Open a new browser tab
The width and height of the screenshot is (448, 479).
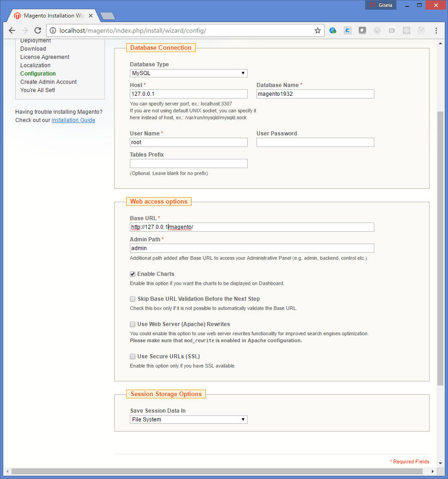pos(107,16)
